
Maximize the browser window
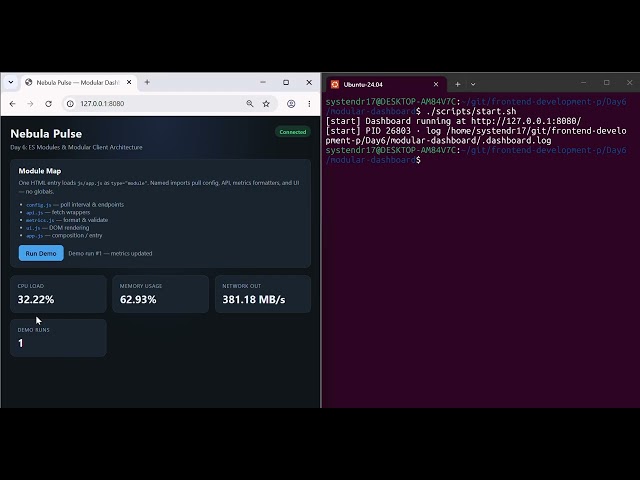click(286, 82)
